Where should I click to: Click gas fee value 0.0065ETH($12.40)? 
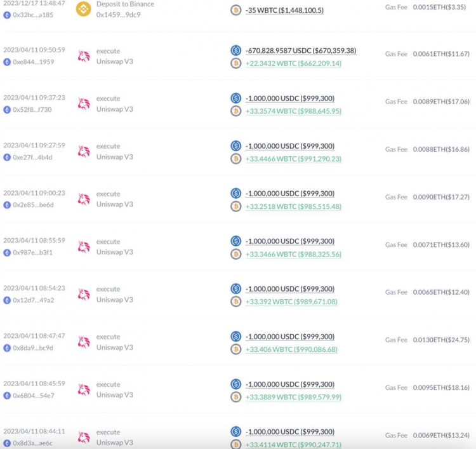tap(441, 292)
